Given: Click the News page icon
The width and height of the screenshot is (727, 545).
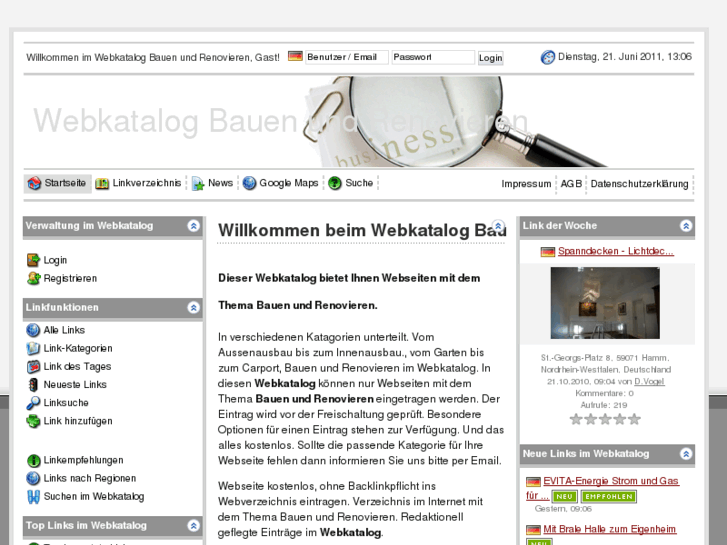Looking at the screenshot, I should [198, 184].
